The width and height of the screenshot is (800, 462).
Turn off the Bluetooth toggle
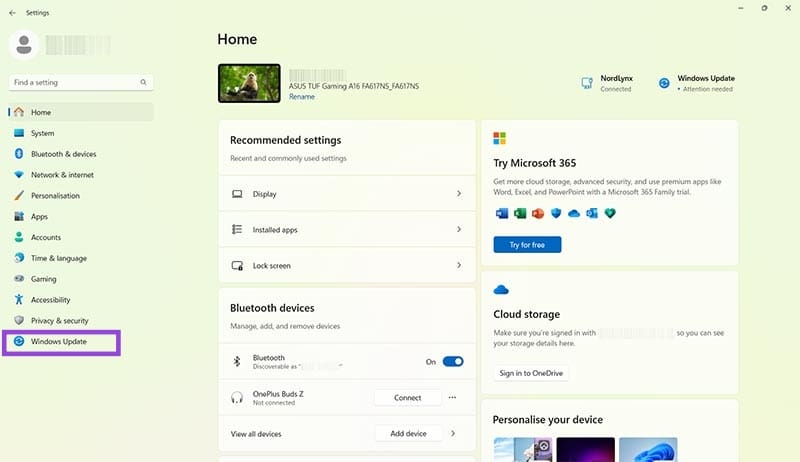tap(452, 362)
